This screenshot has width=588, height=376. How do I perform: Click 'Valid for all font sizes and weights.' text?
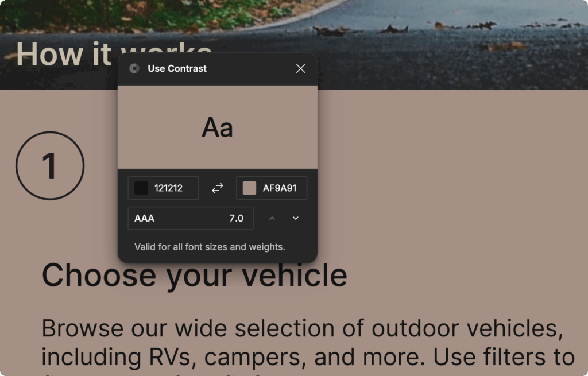point(210,247)
